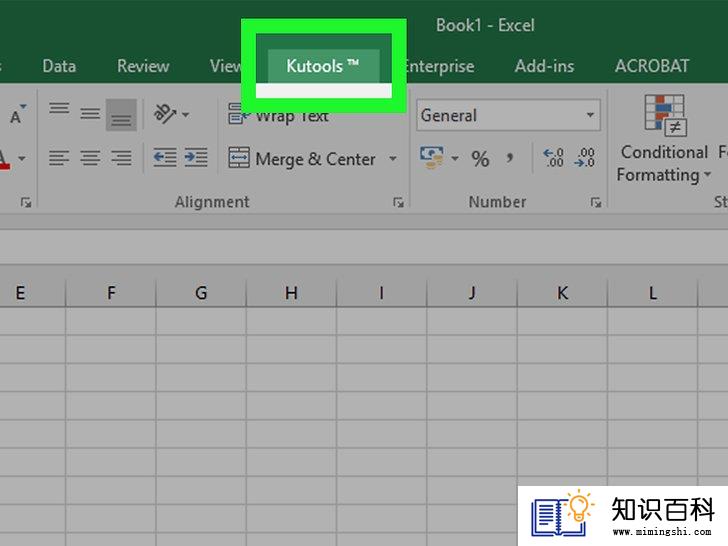
Task: Apply Comma Style
Action: 510,158
